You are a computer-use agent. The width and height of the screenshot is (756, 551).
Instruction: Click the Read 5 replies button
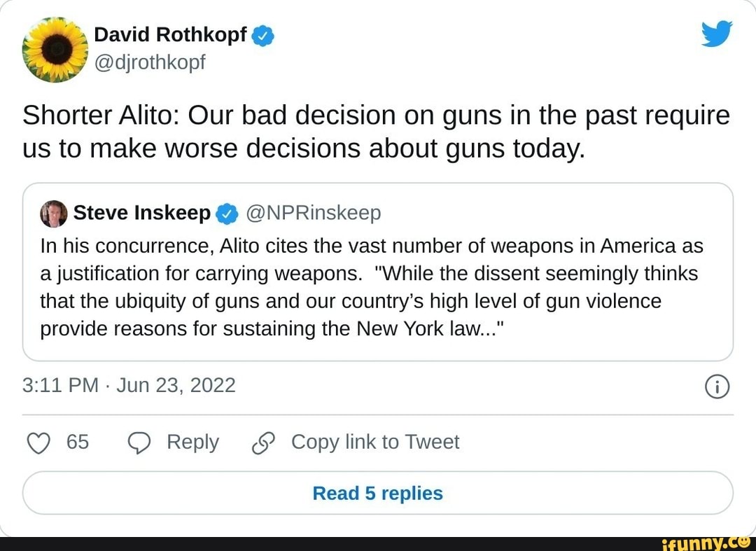[x=378, y=493]
